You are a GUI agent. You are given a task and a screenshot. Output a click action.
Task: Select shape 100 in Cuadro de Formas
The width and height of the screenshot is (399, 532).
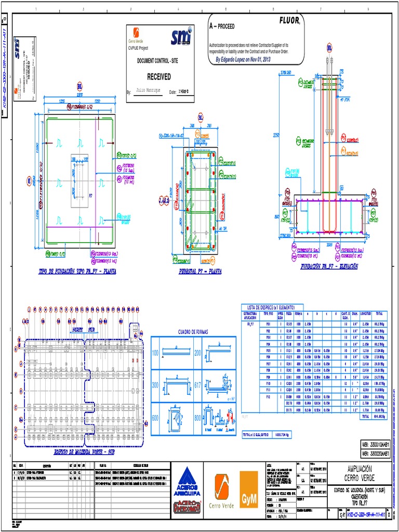pyautogui.click(x=172, y=353)
